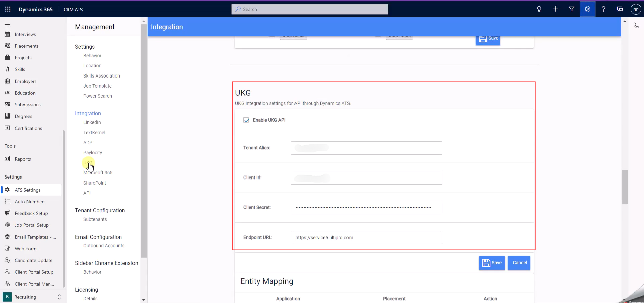Open the help question mark icon
This screenshot has width=644, height=303.
pos(603,9)
